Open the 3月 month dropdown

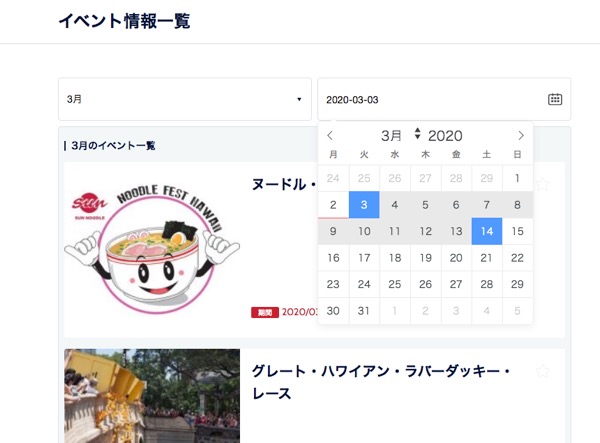[x=185, y=99]
